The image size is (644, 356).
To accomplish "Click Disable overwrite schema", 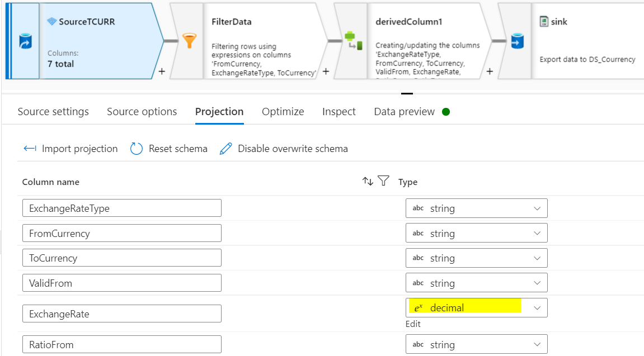I will pos(293,149).
